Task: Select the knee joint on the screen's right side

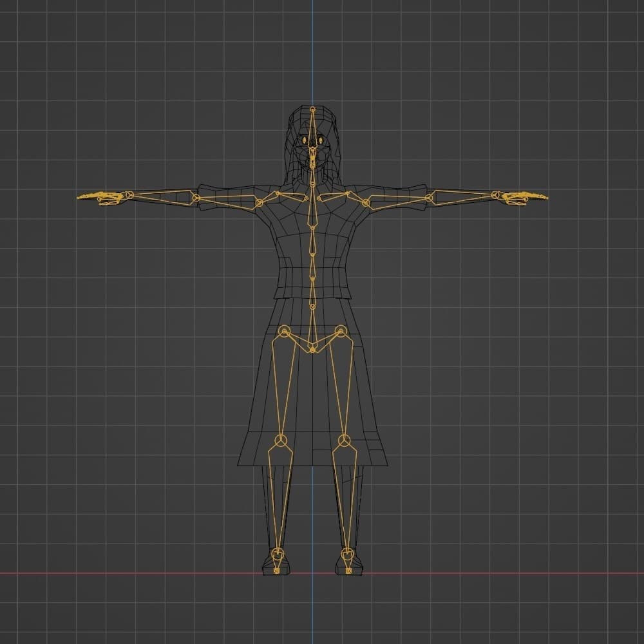Action: 345,441
